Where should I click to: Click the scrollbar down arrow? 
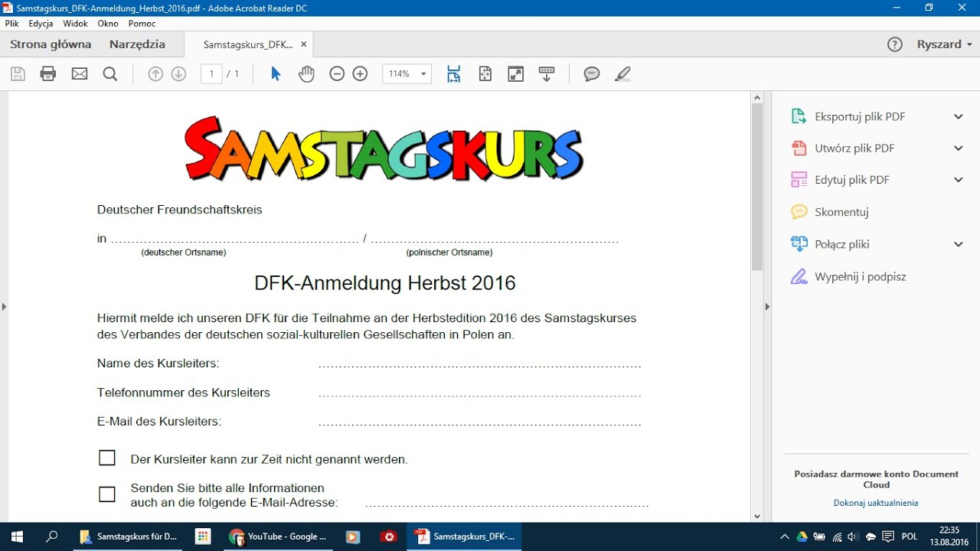(x=757, y=517)
